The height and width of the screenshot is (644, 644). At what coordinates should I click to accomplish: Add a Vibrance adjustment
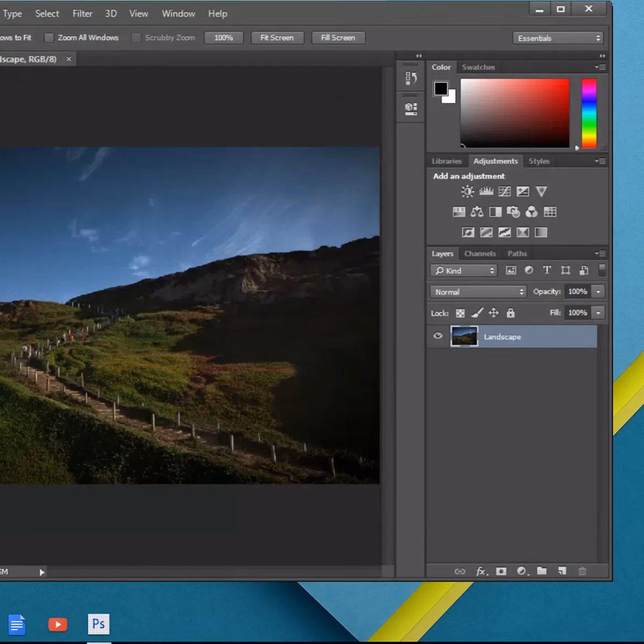click(x=541, y=191)
